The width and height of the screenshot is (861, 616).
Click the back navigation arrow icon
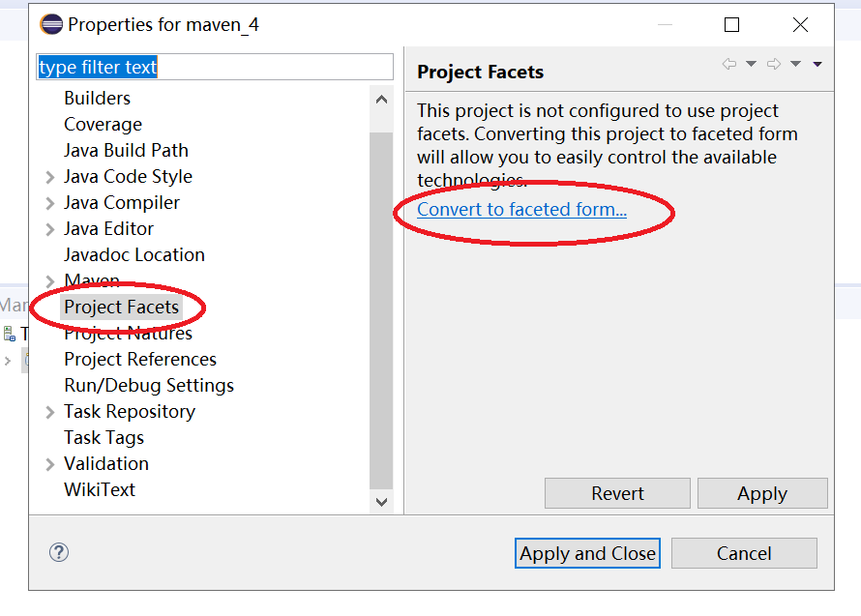tap(728, 64)
